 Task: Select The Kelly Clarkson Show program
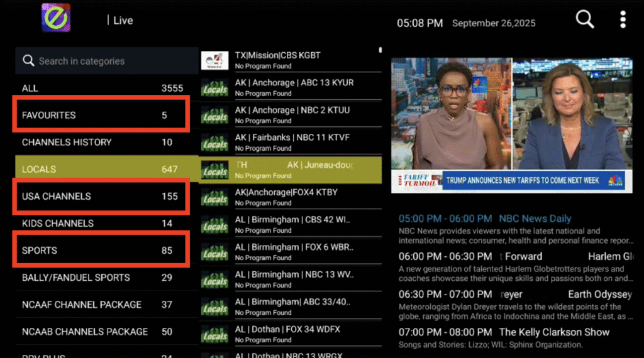point(516,339)
